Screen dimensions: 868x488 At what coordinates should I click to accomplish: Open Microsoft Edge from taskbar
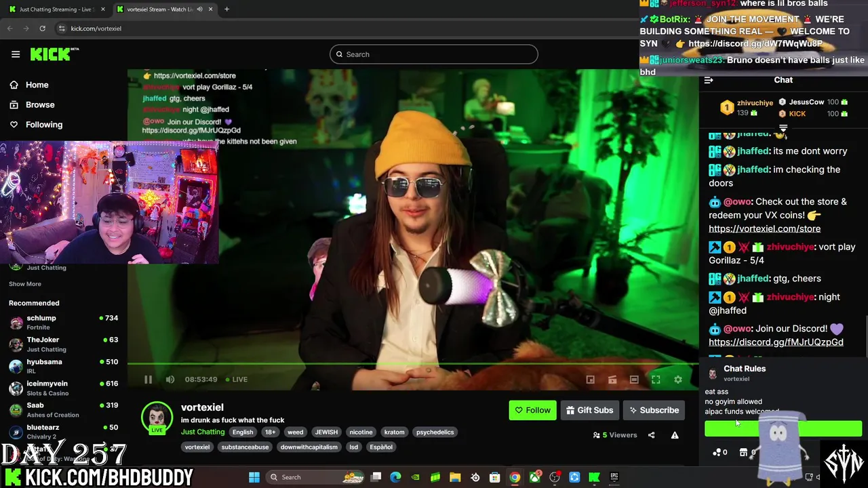click(x=395, y=477)
